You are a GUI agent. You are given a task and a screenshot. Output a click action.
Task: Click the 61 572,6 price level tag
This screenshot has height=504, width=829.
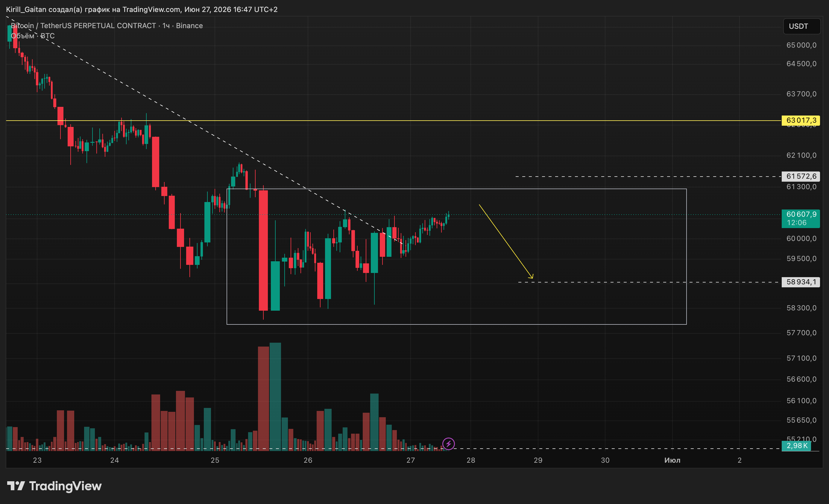801,176
